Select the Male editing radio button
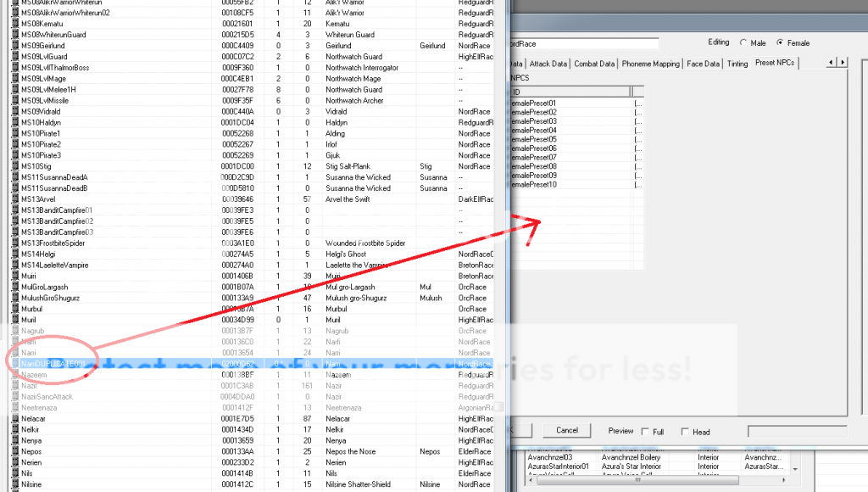The image size is (868, 492). click(744, 42)
